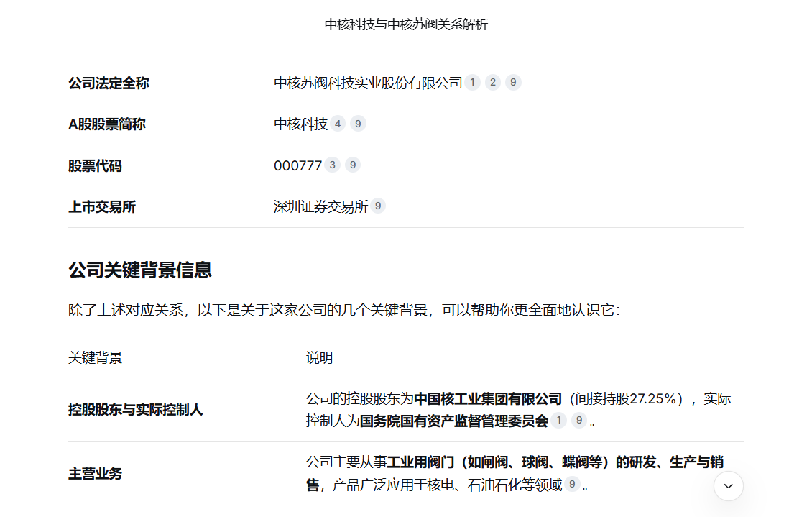Click the intro sentence starting 除了上述对应关系
The height and width of the screenshot is (517, 812).
point(344,311)
